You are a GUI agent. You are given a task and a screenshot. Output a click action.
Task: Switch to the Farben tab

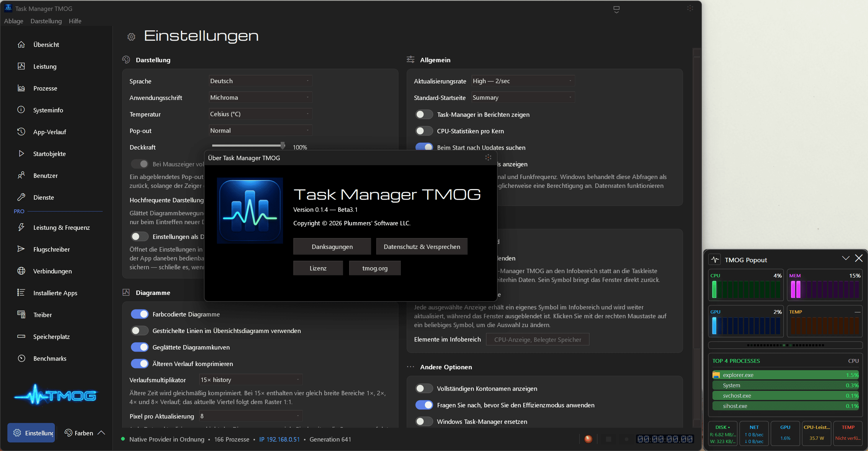(x=85, y=433)
